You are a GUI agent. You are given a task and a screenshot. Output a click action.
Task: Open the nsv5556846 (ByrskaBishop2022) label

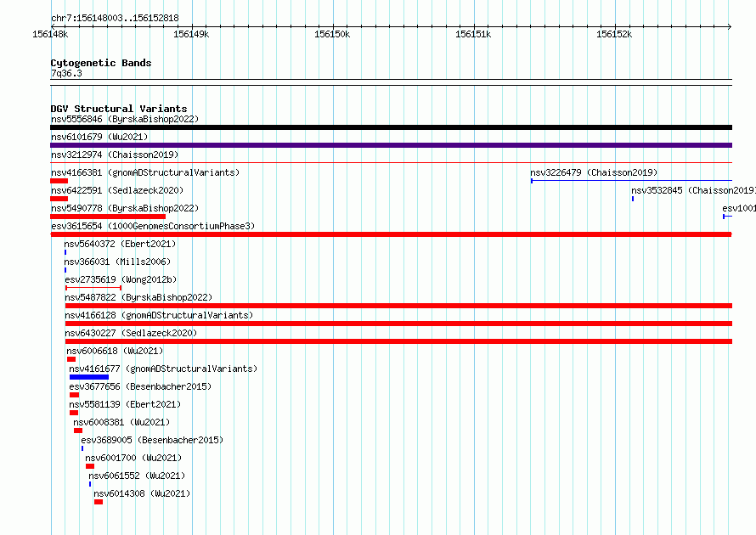tap(125, 119)
